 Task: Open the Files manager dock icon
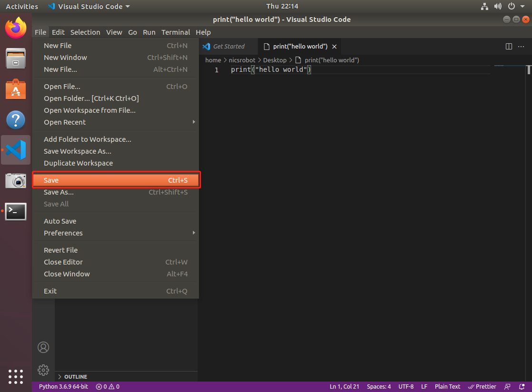click(x=16, y=58)
